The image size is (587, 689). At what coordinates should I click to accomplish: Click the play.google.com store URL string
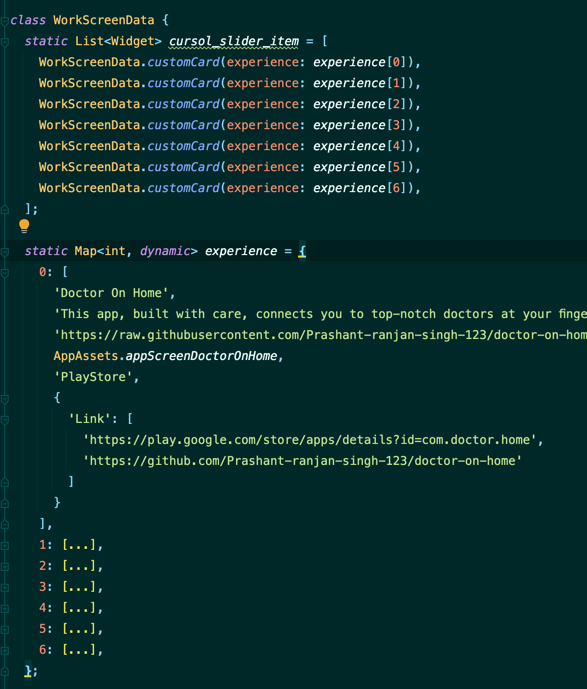pos(309,440)
